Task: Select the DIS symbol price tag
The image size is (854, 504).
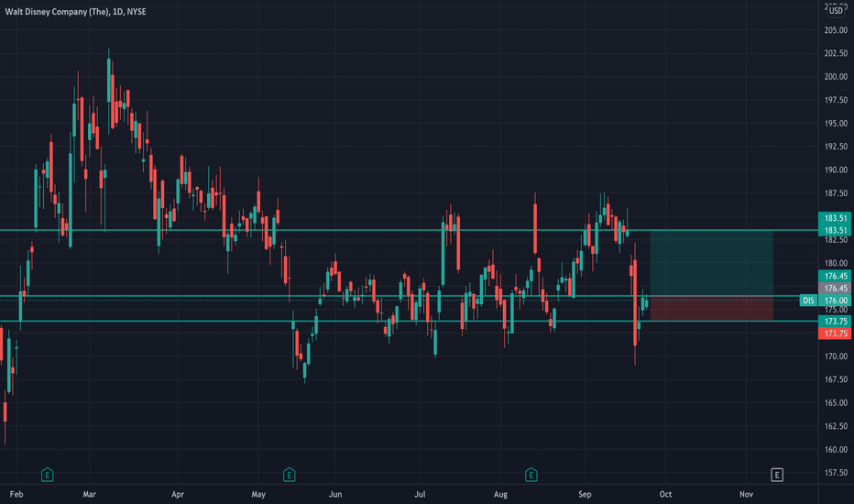Action: coord(808,301)
